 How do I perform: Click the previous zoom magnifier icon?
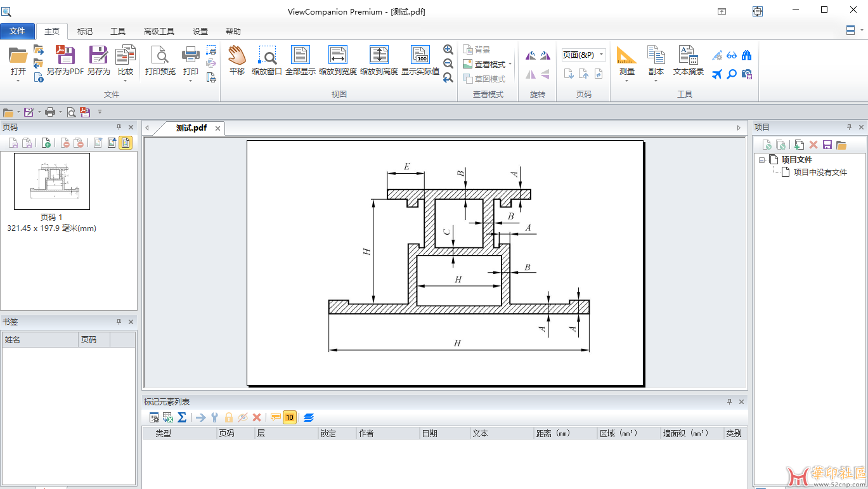[x=448, y=77]
